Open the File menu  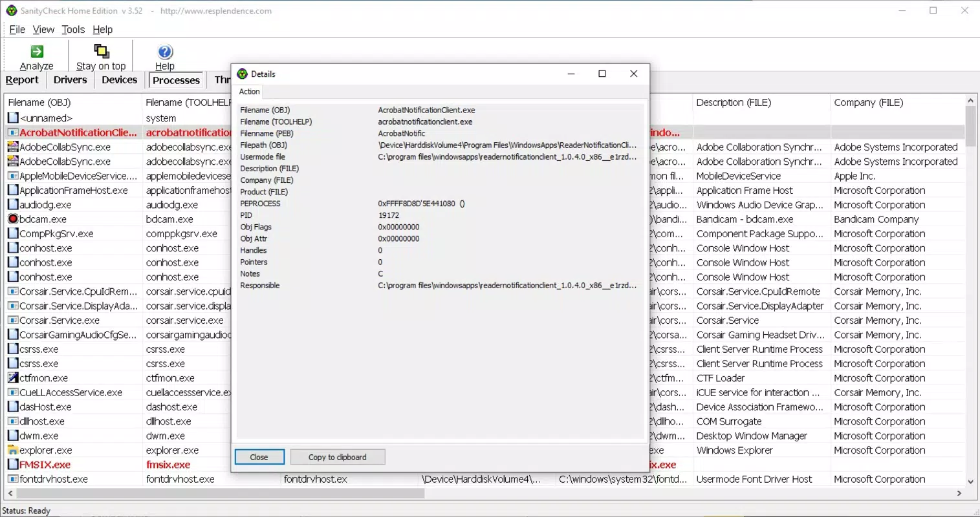[x=17, y=30]
